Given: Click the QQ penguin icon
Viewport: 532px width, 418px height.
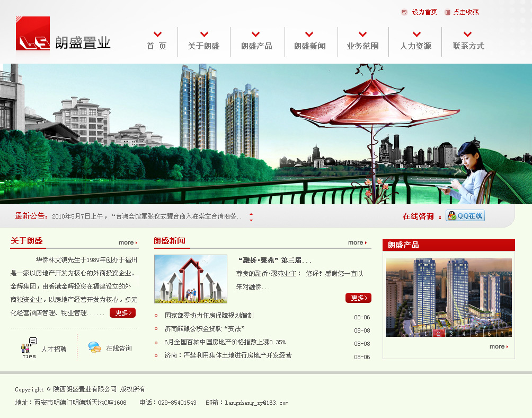Looking at the screenshot, I should pyautogui.click(x=451, y=215).
